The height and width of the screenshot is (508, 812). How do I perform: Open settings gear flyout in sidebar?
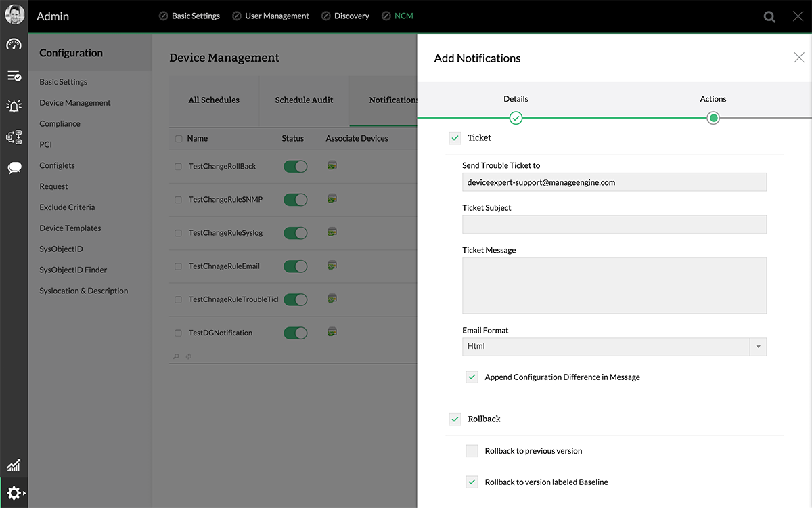point(14,493)
